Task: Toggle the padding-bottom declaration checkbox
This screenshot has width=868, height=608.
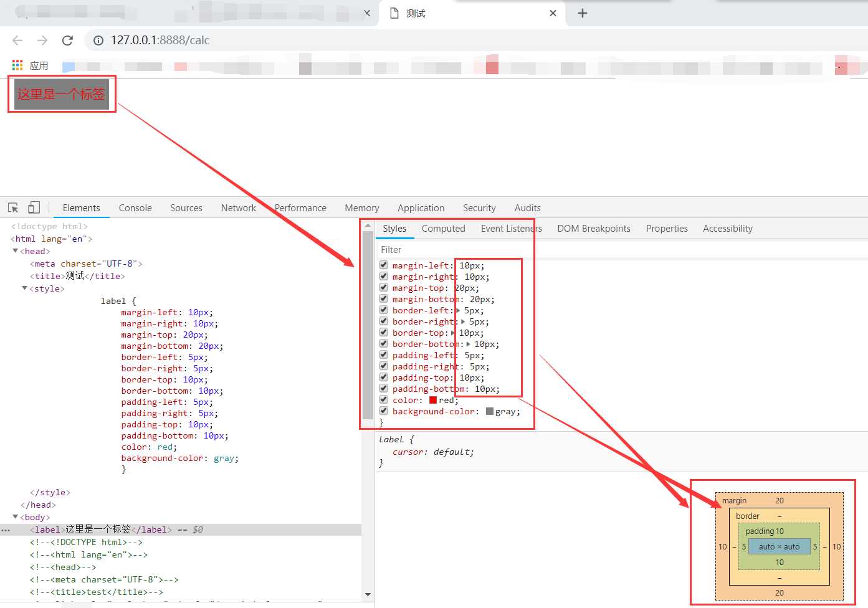Action: coord(384,388)
